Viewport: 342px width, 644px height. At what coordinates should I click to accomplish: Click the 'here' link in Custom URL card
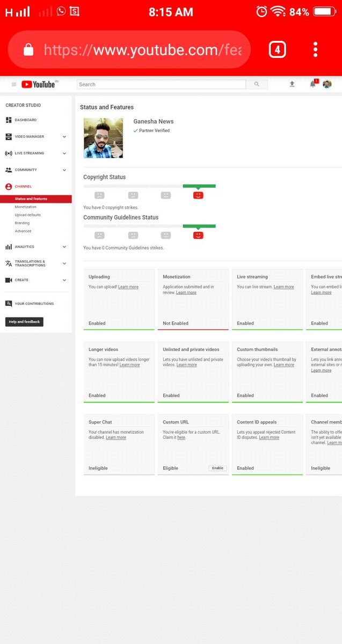pyautogui.click(x=181, y=437)
